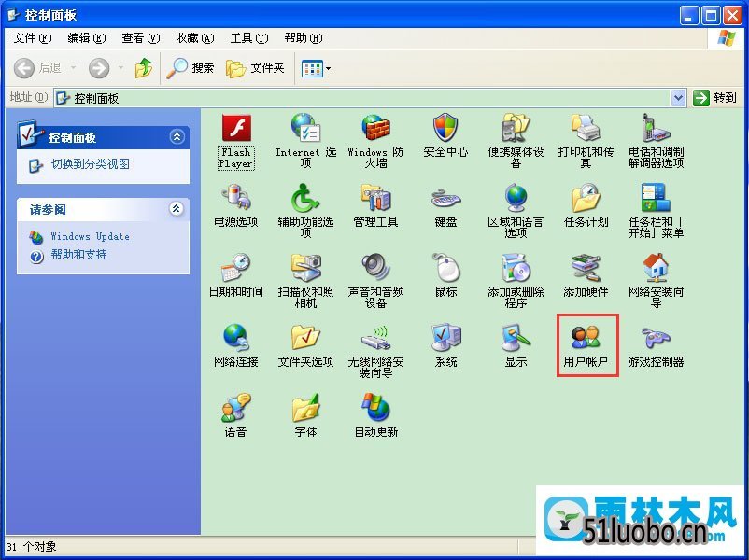Open 电源选项 icon
Screen dimensions: 749x560
[236, 206]
